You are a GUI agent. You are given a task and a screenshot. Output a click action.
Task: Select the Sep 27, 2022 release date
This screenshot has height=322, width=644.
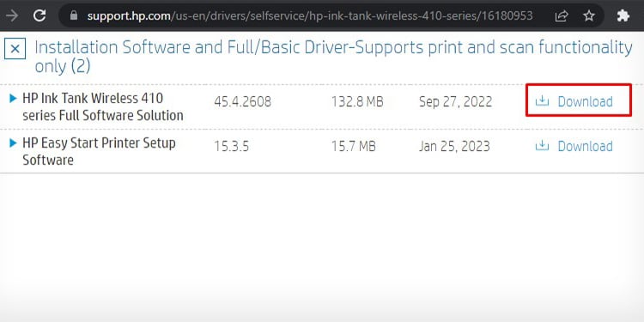point(455,102)
